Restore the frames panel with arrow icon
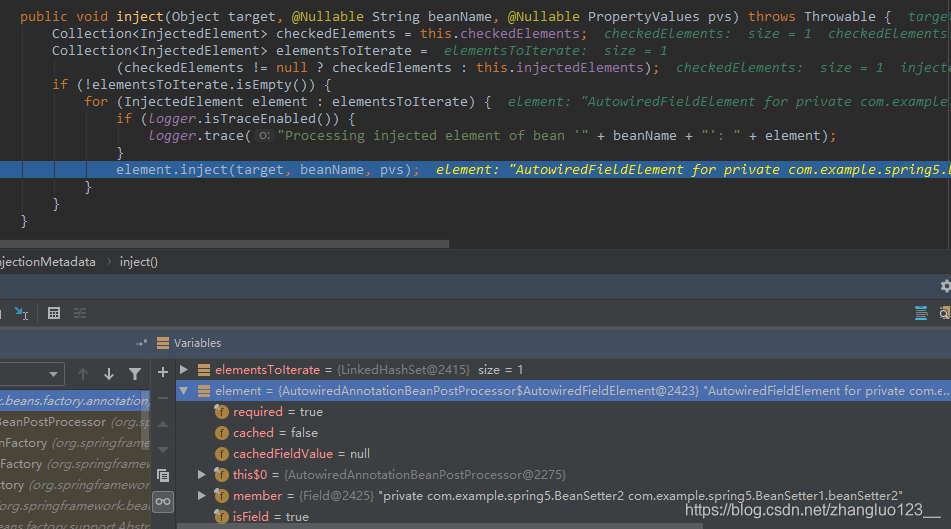This screenshot has height=529, width=951. click(x=142, y=343)
